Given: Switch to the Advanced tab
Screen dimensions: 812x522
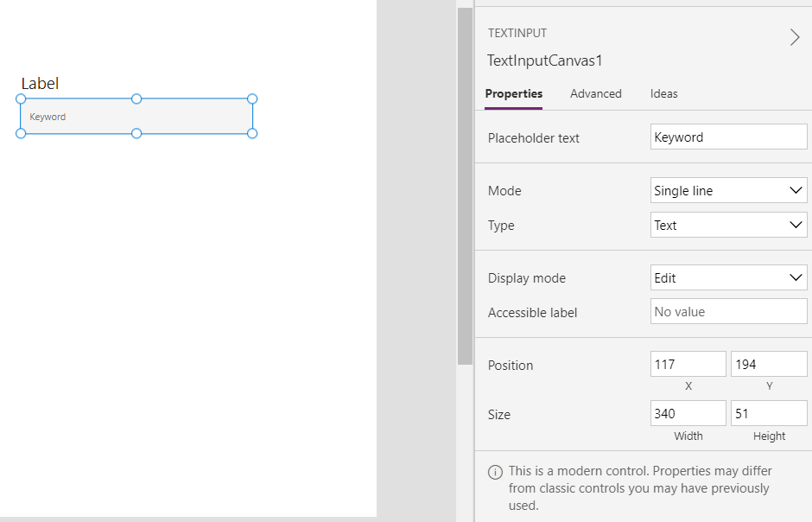Looking at the screenshot, I should (x=595, y=93).
